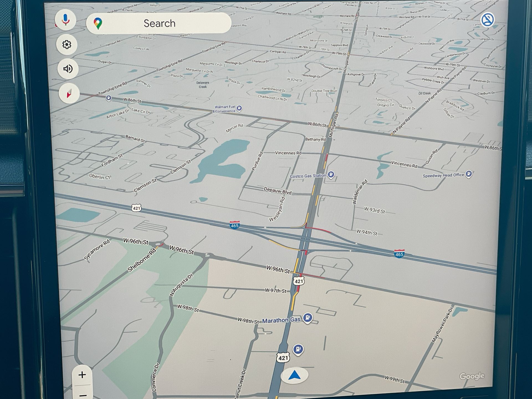Tap the compass orientation button
The width and height of the screenshot is (532, 399).
pos(69,93)
